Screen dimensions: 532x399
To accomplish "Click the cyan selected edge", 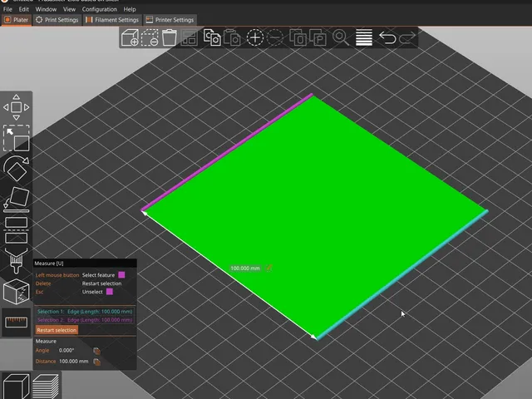I will [402, 275].
